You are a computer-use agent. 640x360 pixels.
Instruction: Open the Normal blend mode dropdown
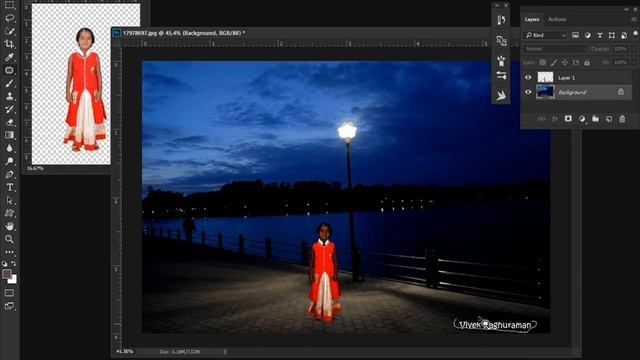tap(555, 49)
